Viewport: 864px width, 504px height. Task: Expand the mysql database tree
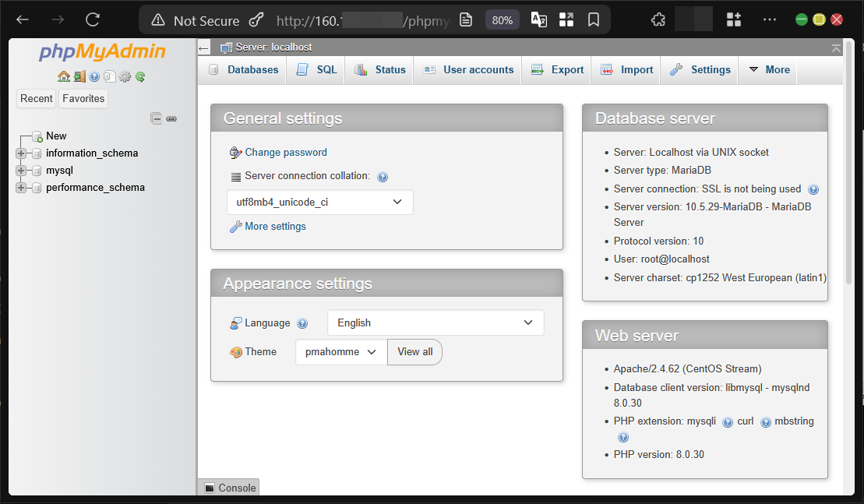pyautogui.click(x=21, y=170)
